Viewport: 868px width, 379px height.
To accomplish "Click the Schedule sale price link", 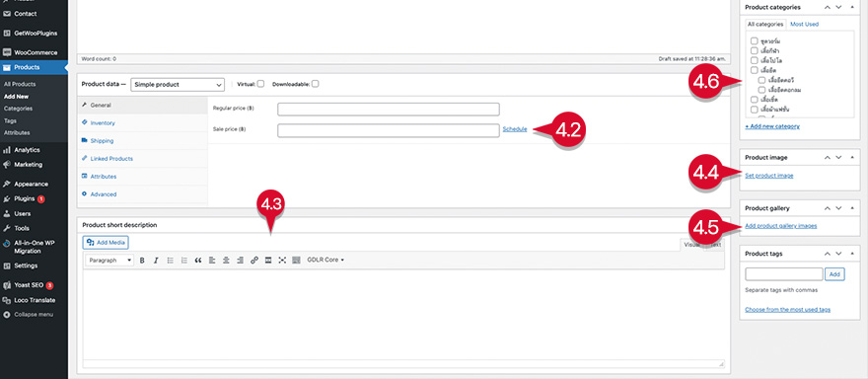I will click(x=515, y=129).
